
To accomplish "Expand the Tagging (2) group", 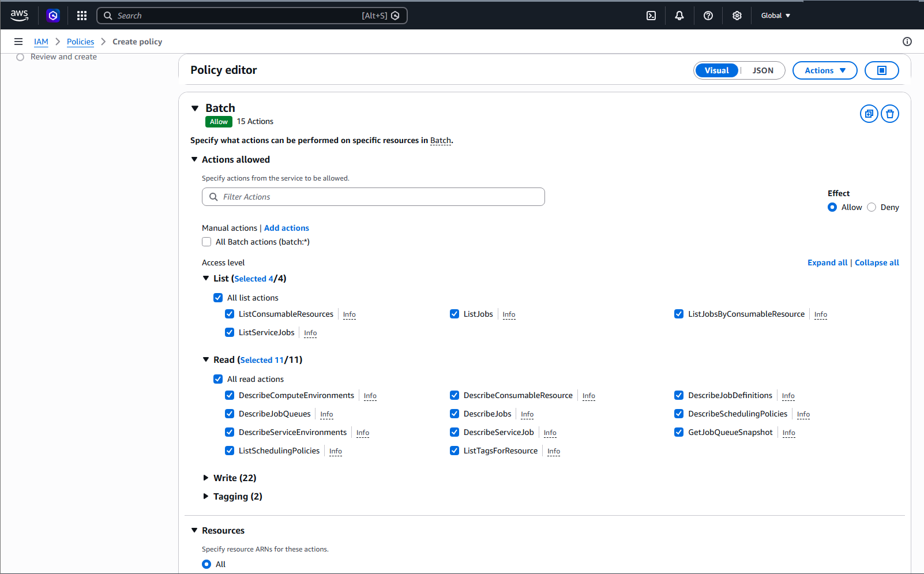I will 206,496.
